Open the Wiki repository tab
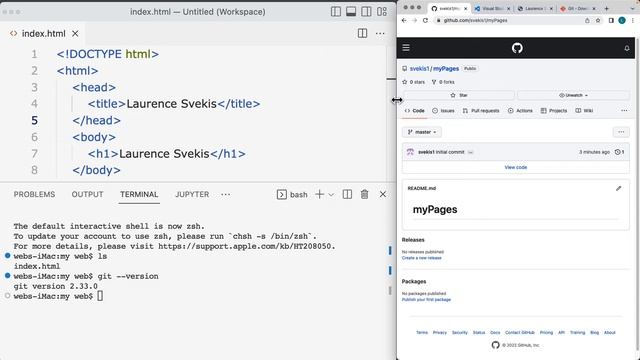640x360 pixels. 584,111
